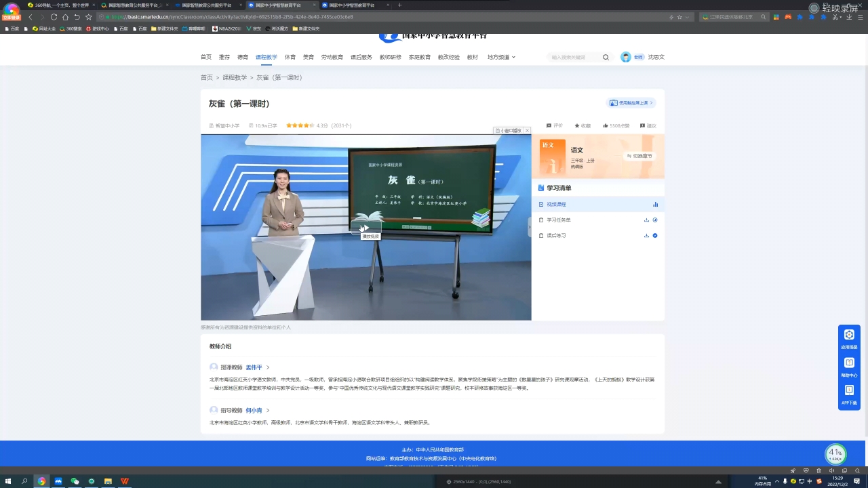Viewport: 868px width, 488px height.
Task: Click 切换章节 switch chapter button
Action: (x=638, y=156)
